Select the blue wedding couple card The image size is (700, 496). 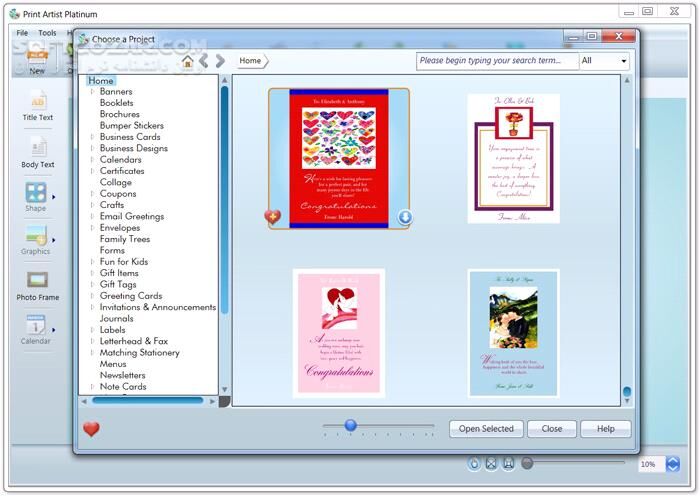[x=513, y=333]
